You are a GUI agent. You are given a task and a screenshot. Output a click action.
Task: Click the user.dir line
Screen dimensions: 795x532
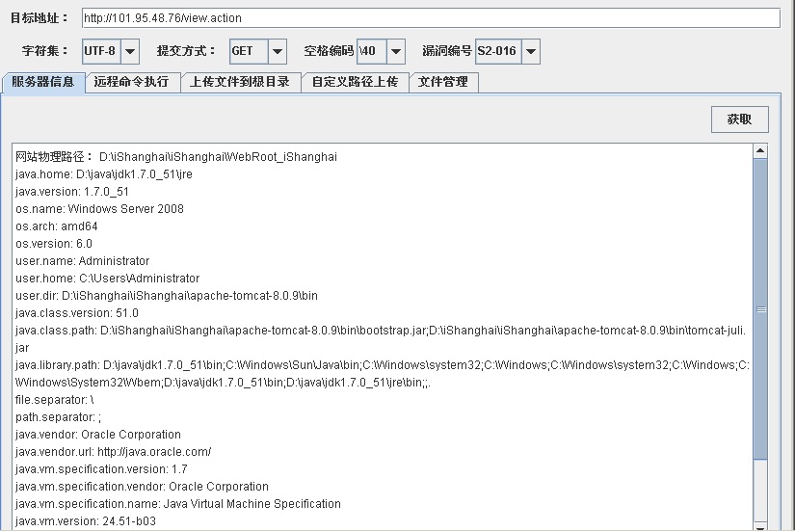point(167,296)
